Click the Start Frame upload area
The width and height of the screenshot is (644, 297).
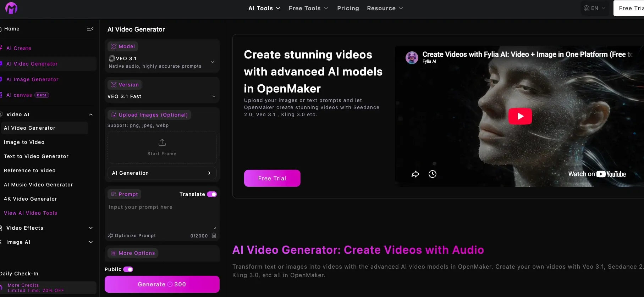(x=162, y=147)
